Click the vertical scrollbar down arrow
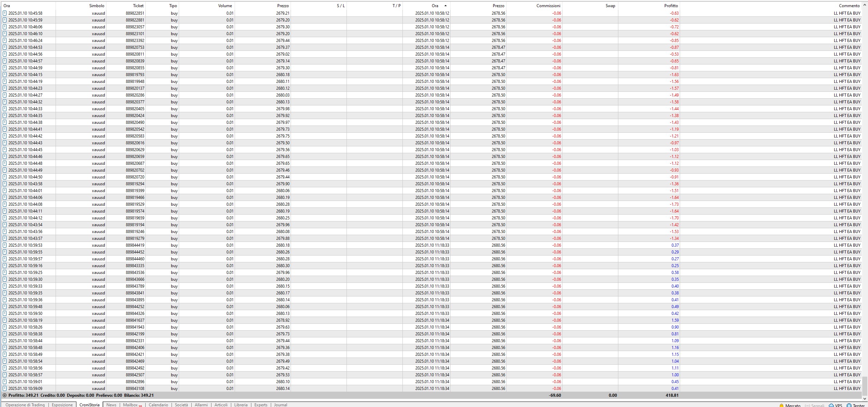The height and width of the screenshot is (407, 868). pyautogui.click(x=865, y=398)
